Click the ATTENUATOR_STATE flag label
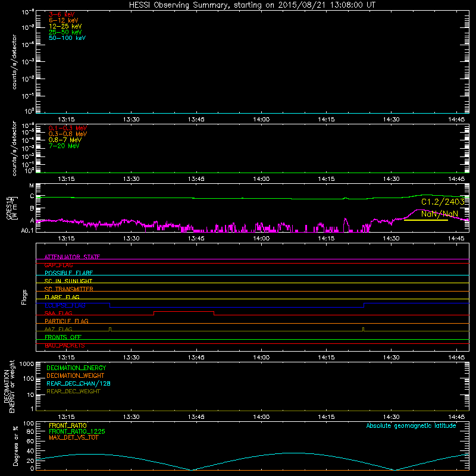 [72, 257]
